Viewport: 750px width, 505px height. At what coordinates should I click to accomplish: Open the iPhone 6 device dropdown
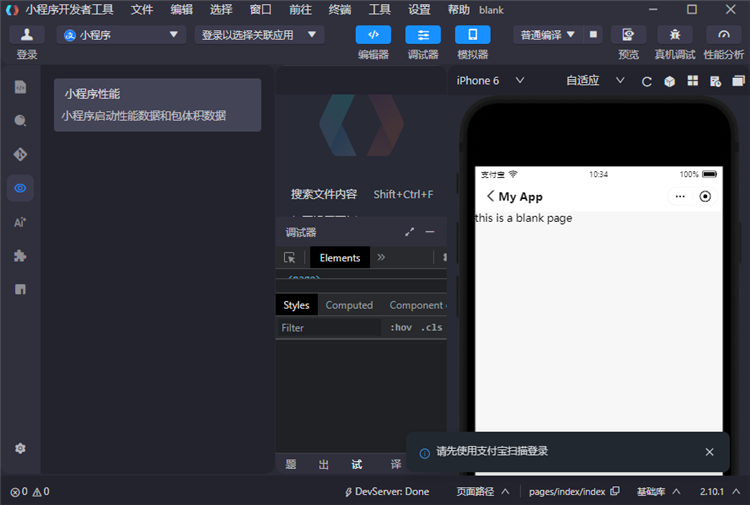pos(491,81)
